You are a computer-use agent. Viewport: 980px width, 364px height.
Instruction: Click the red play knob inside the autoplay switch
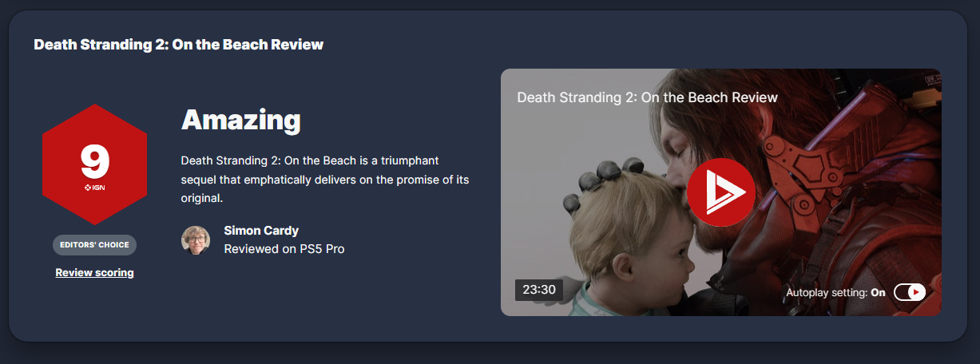pyautogui.click(x=917, y=292)
